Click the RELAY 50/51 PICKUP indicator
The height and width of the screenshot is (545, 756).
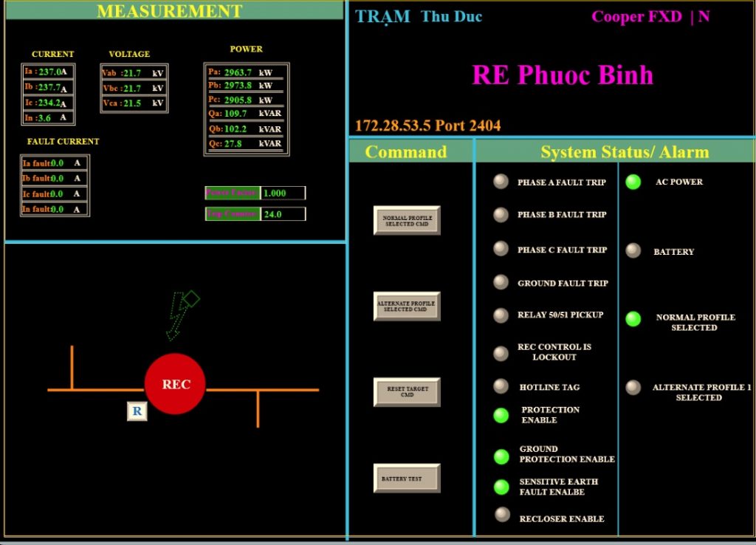501,315
